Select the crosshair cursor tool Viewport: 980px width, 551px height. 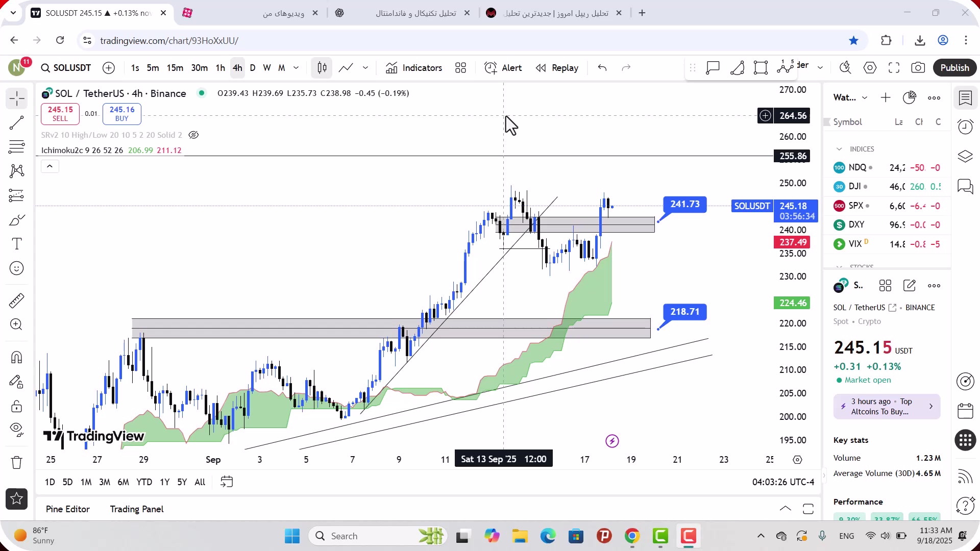(17, 98)
